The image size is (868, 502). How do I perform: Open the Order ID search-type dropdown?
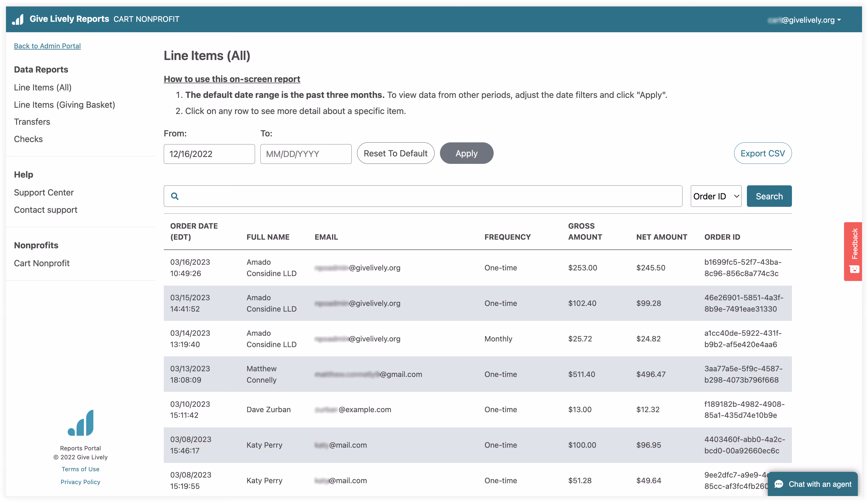716,196
